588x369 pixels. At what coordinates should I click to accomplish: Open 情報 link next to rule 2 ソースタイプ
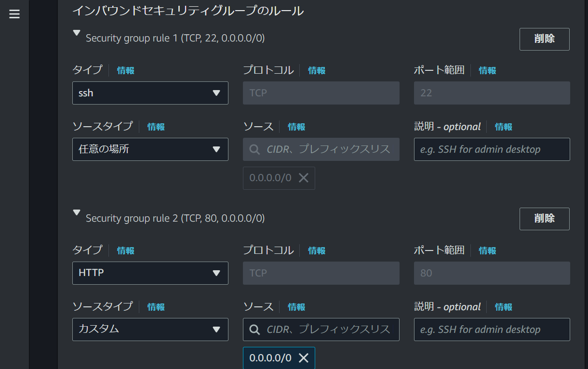(156, 307)
